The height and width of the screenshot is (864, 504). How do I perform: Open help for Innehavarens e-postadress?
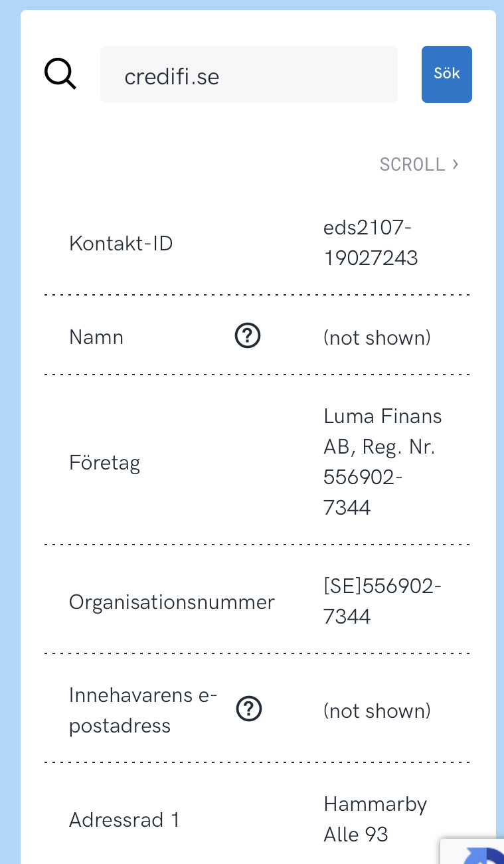249,710
